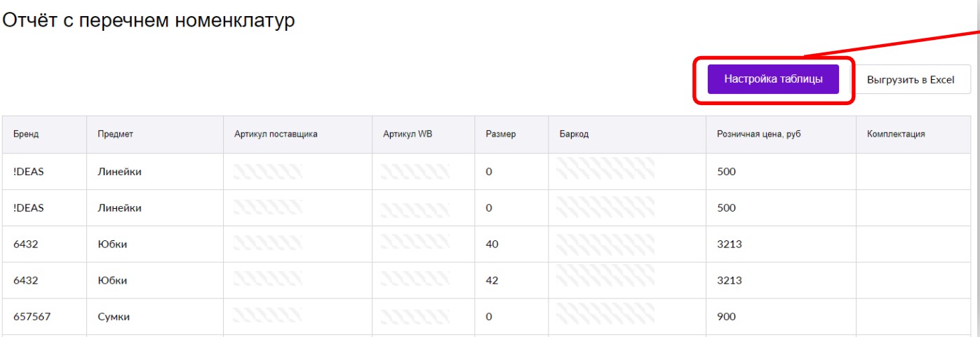Click price 3213 in size 42 row

(x=781, y=280)
